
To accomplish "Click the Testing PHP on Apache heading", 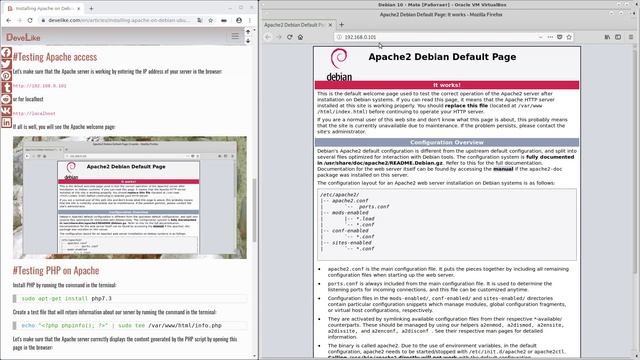I will (56, 270).
